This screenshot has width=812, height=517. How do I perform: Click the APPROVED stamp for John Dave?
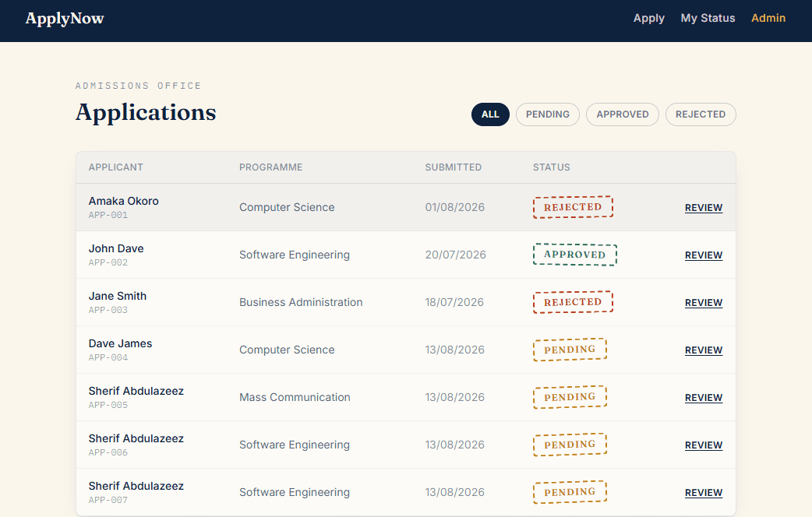tap(575, 255)
